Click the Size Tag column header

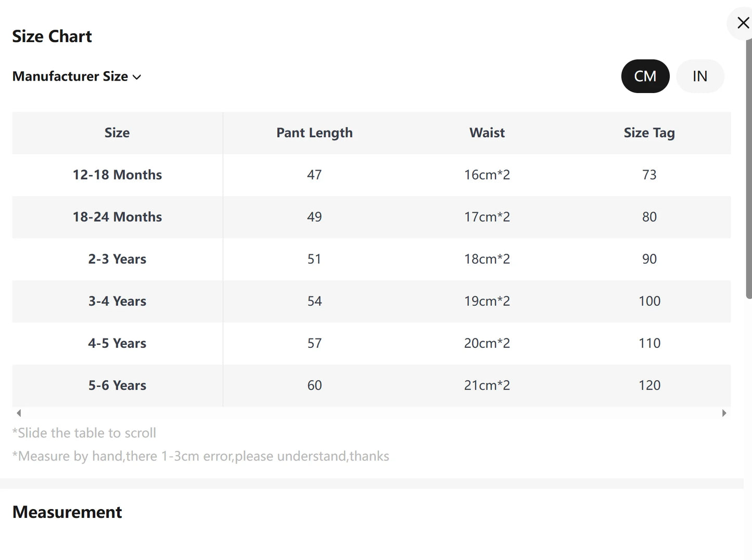tap(649, 133)
